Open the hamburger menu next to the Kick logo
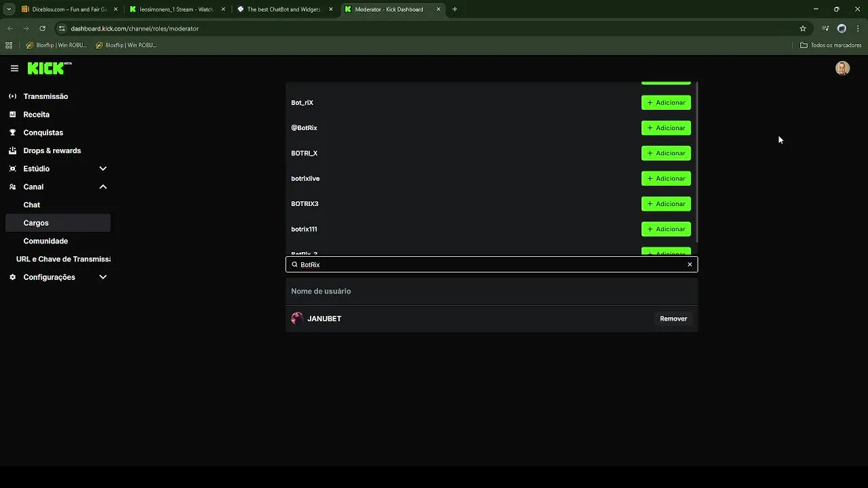Viewport: 868px width, 488px height. (14, 68)
